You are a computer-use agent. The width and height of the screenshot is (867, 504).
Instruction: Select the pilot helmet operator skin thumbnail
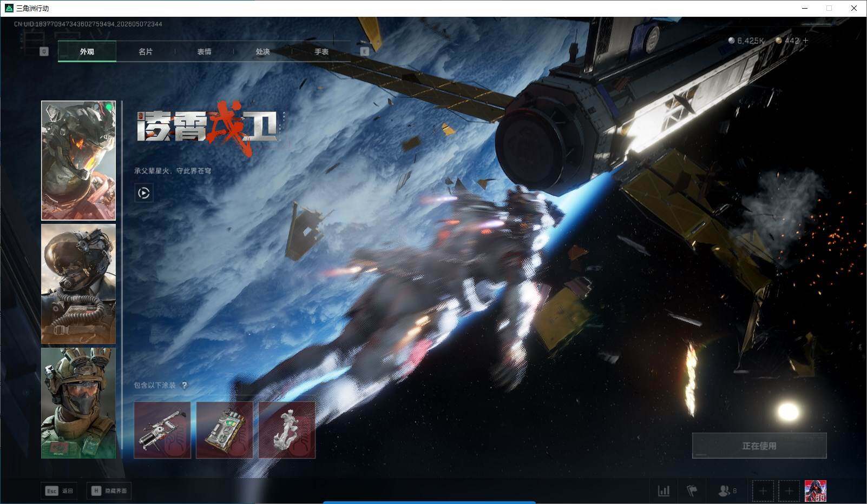(x=78, y=284)
